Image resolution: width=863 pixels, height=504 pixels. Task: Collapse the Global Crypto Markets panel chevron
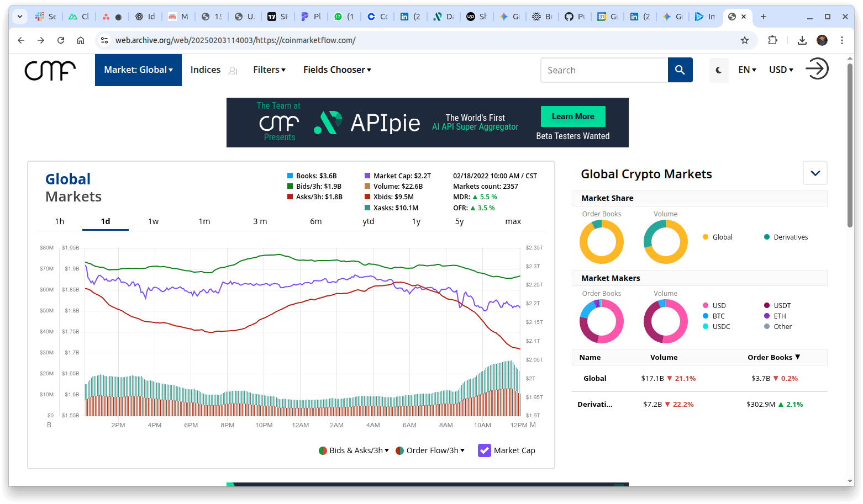815,173
